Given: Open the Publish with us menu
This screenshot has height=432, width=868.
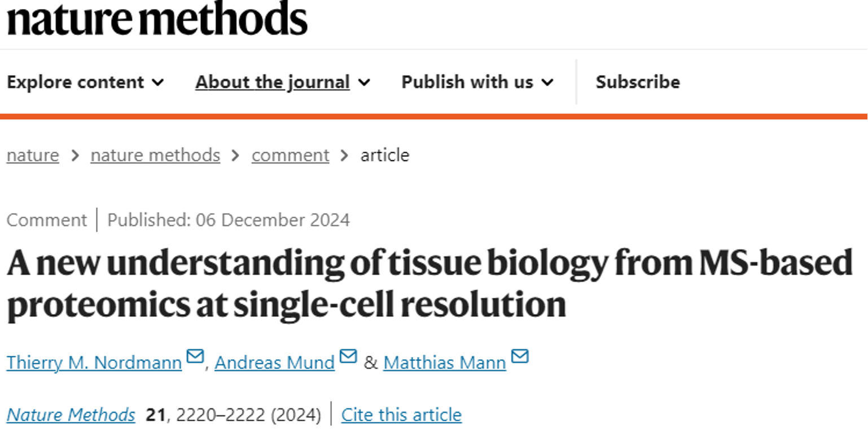Looking at the screenshot, I should pos(467,82).
